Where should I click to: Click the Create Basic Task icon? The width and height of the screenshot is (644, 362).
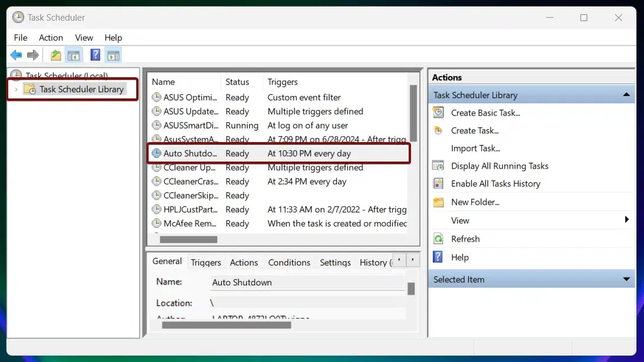438,113
